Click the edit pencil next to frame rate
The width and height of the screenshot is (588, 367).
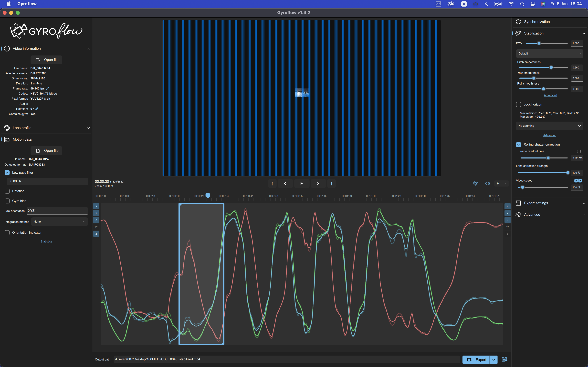pyautogui.click(x=47, y=88)
